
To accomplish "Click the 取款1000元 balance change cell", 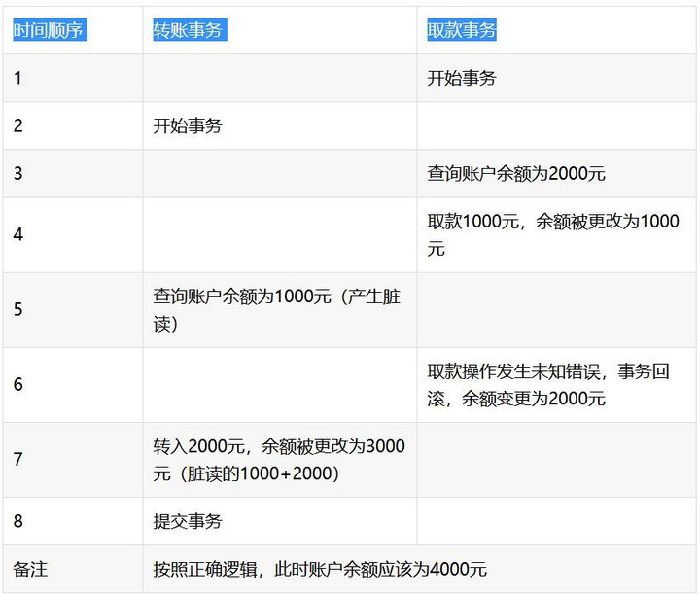I will tap(553, 234).
